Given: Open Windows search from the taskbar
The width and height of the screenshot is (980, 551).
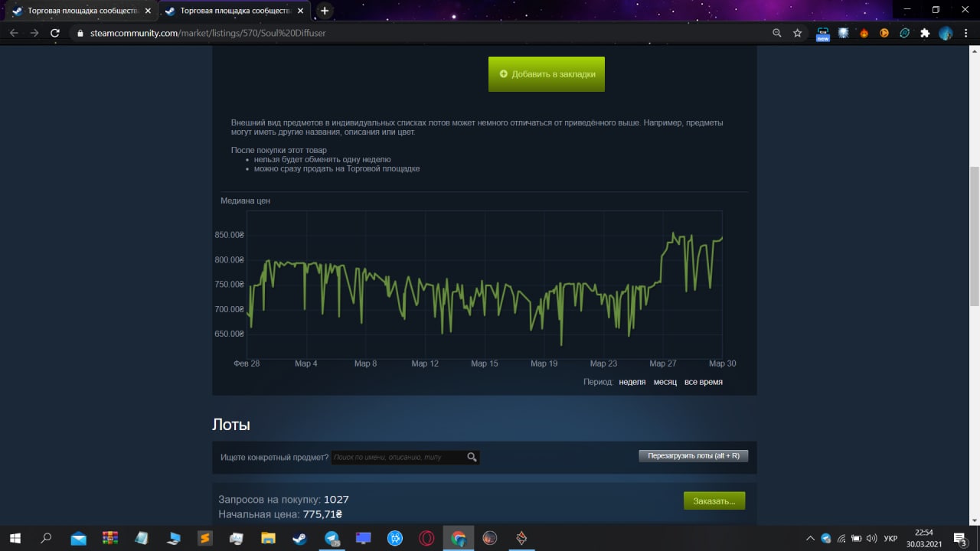Looking at the screenshot, I should (x=46, y=538).
